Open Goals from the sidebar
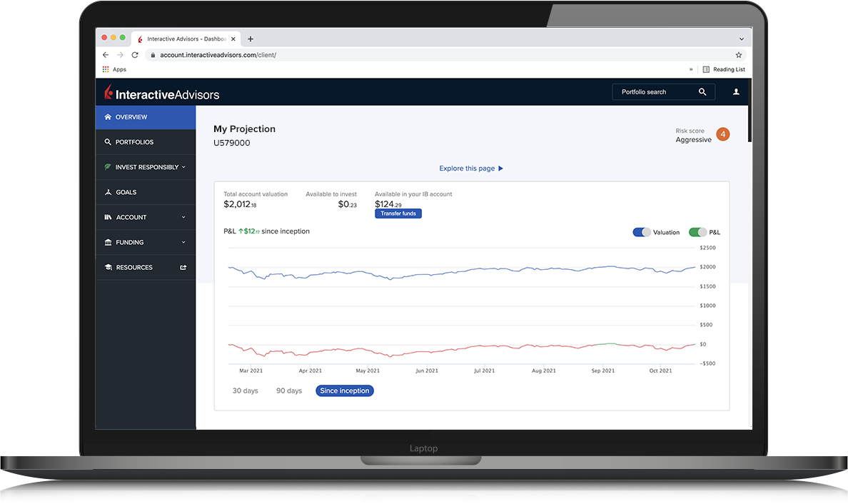 pos(126,192)
